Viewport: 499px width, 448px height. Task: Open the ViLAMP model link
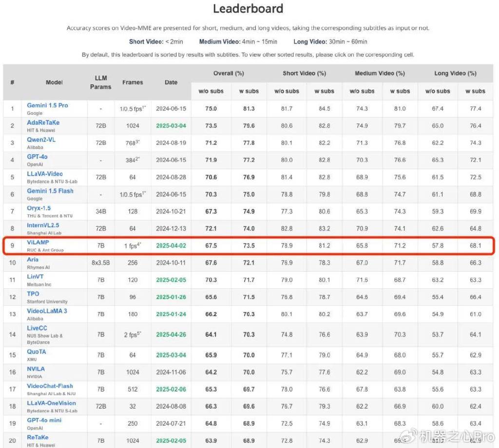[38, 243]
